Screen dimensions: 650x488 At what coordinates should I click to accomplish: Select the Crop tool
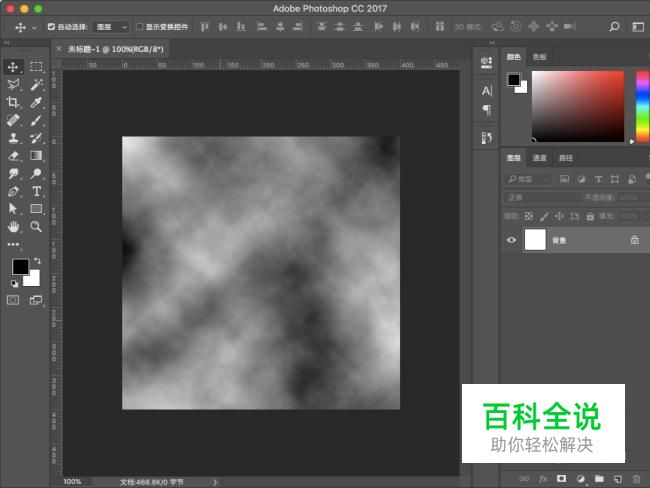[13, 102]
